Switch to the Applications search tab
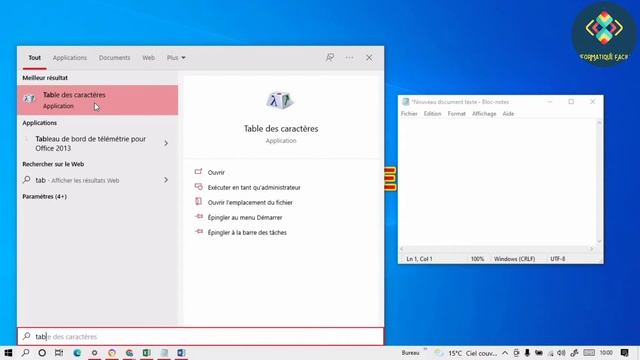The width and height of the screenshot is (640, 360). (70, 58)
